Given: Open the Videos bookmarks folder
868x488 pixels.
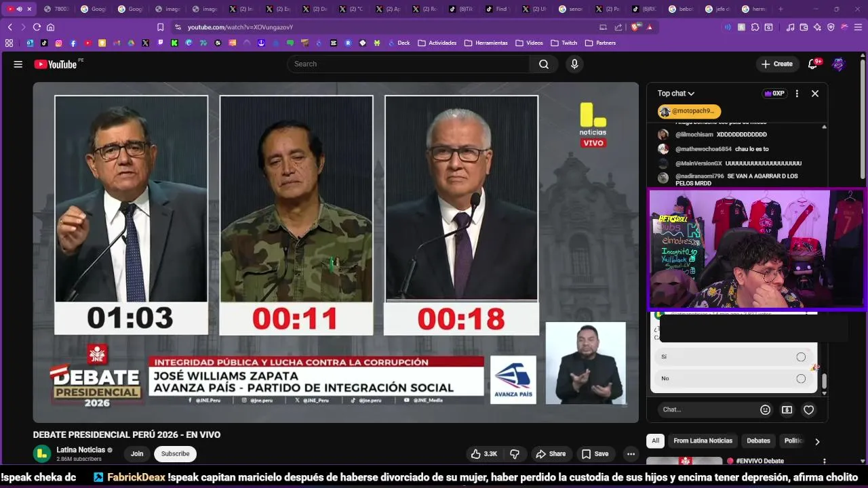Looking at the screenshot, I should [x=530, y=43].
